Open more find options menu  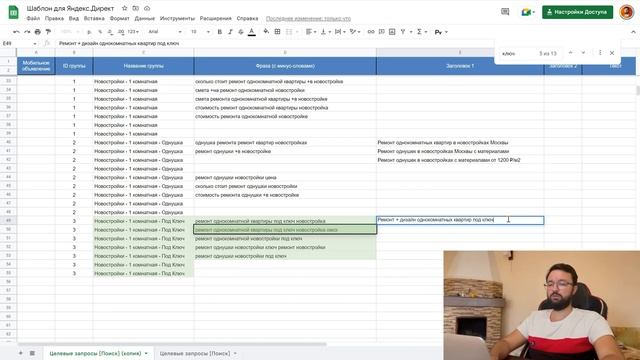(x=600, y=53)
